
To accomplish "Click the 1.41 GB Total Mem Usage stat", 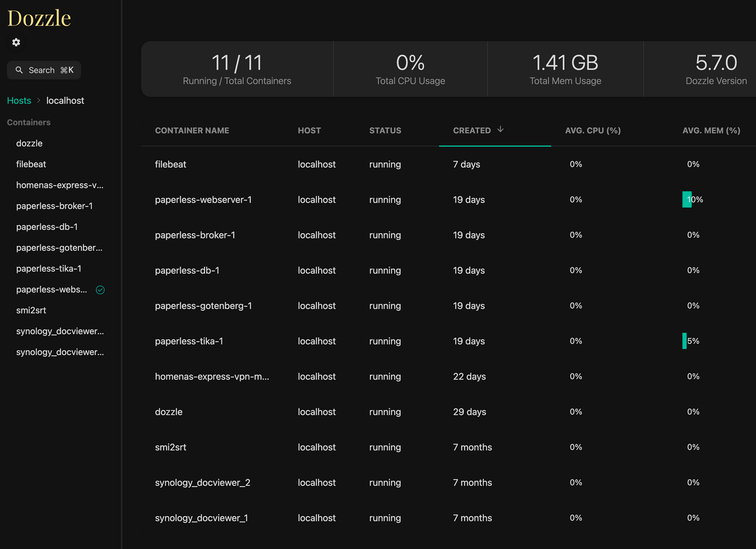I will (x=565, y=69).
